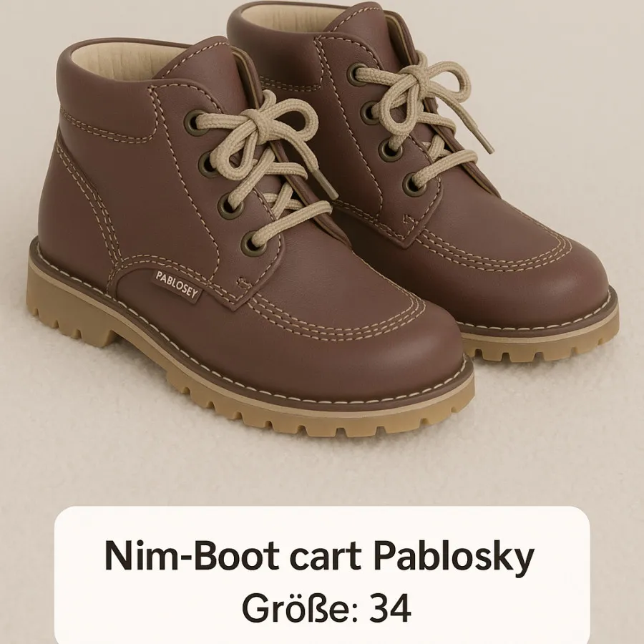Click the rear boot's top eyelet
The height and width of the screenshot is (644, 644).
357,74
